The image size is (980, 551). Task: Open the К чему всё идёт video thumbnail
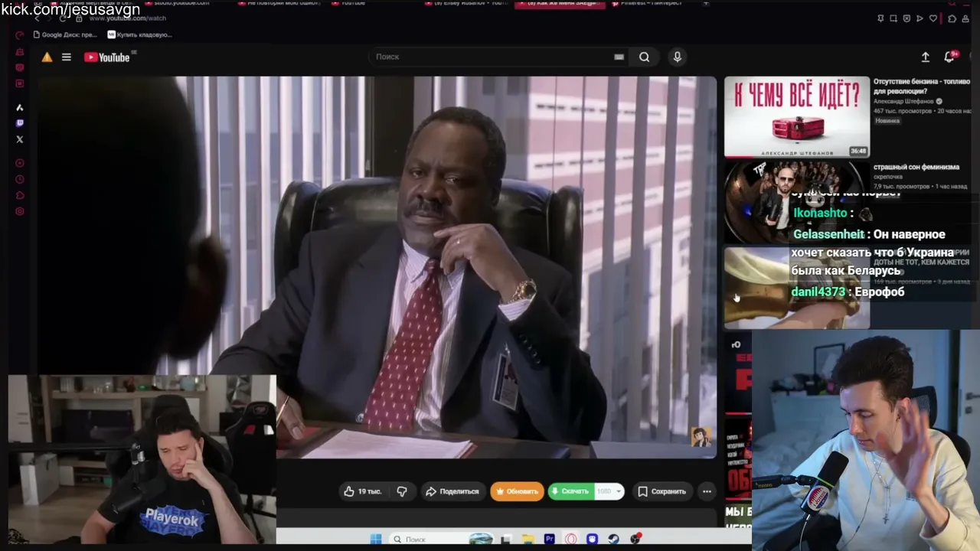click(x=797, y=116)
